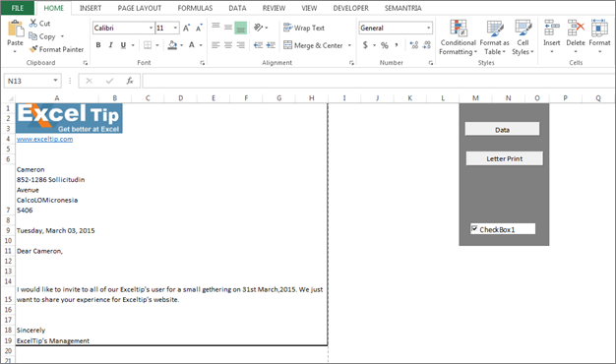
Task: Open the Borders icon
Action: click(148, 45)
